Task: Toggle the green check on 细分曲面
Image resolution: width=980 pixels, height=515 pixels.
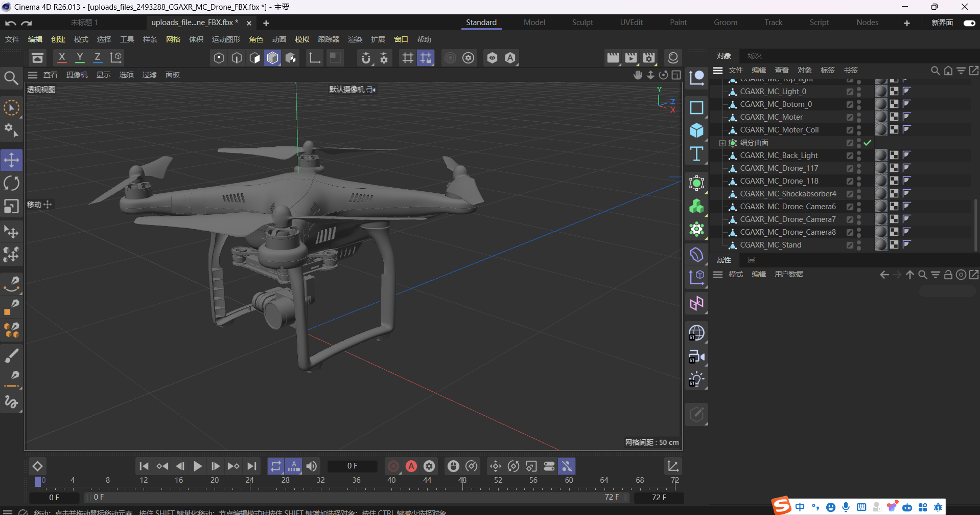Action: click(x=867, y=143)
